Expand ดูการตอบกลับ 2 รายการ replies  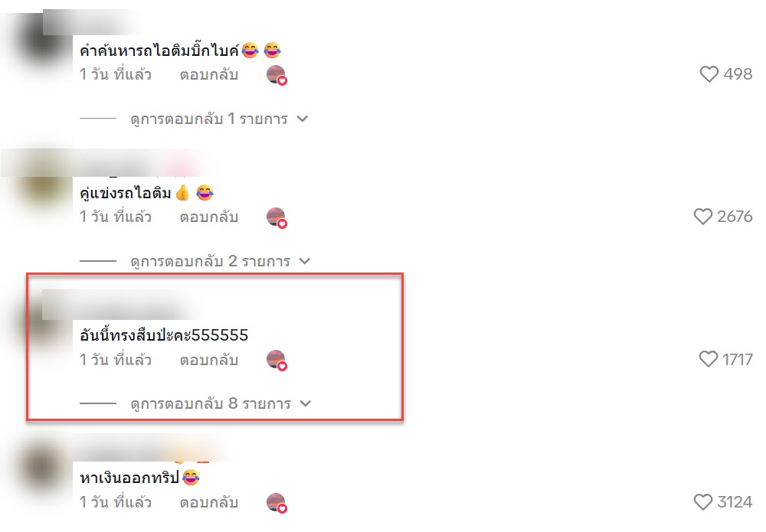(x=220, y=261)
